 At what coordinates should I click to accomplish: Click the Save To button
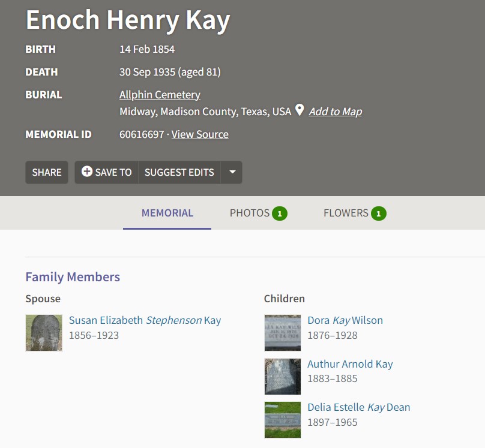(106, 172)
